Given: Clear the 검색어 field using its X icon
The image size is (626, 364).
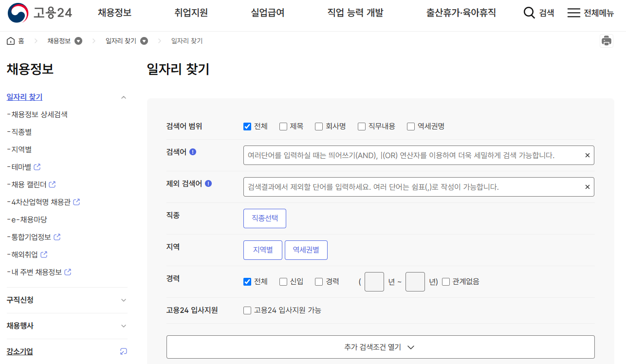Looking at the screenshot, I should (x=587, y=155).
